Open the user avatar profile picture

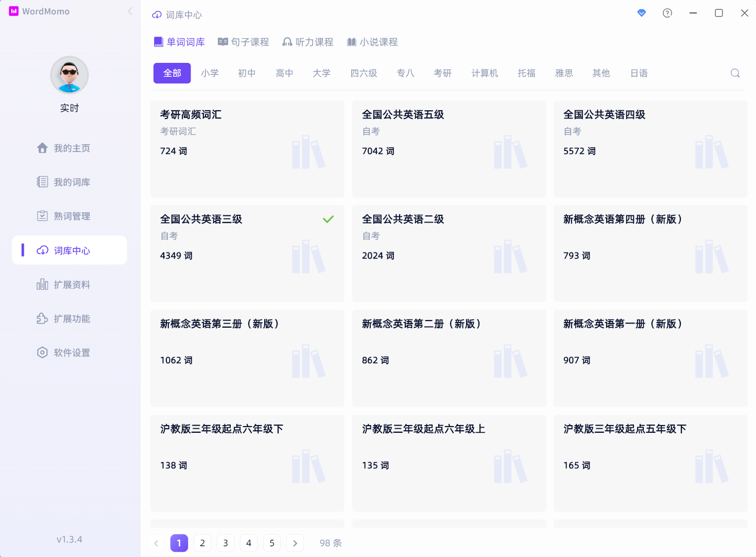(70, 75)
